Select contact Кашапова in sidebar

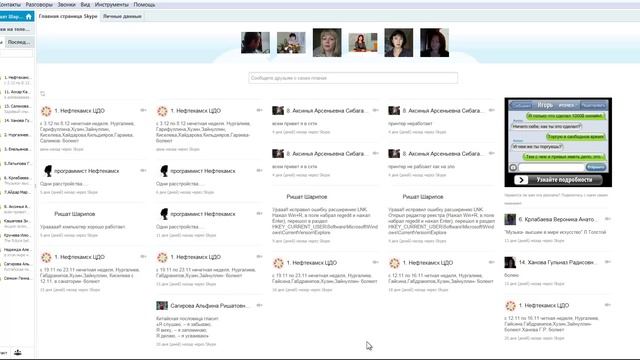click(x=16, y=223)
